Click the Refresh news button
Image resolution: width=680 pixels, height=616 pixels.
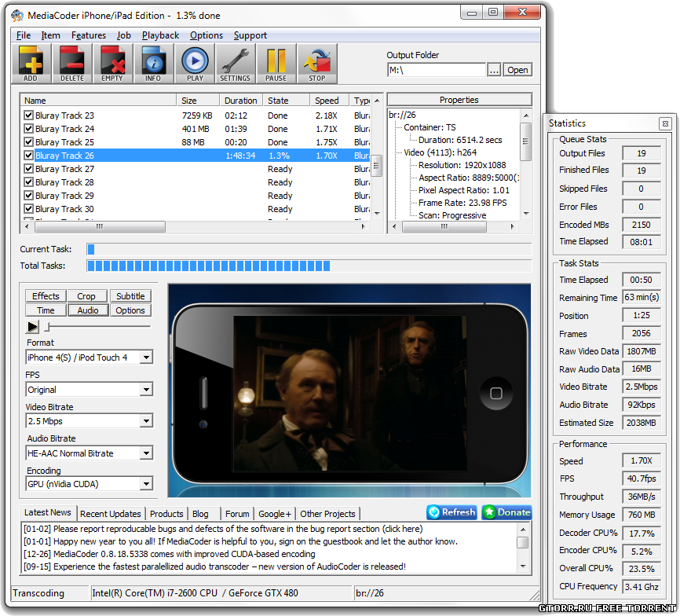tap(452, 512)
